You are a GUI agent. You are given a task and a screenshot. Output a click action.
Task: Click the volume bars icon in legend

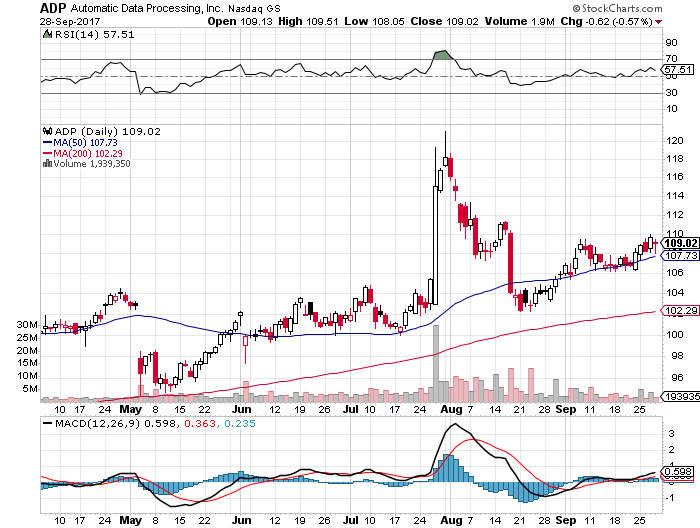[45, 164]
